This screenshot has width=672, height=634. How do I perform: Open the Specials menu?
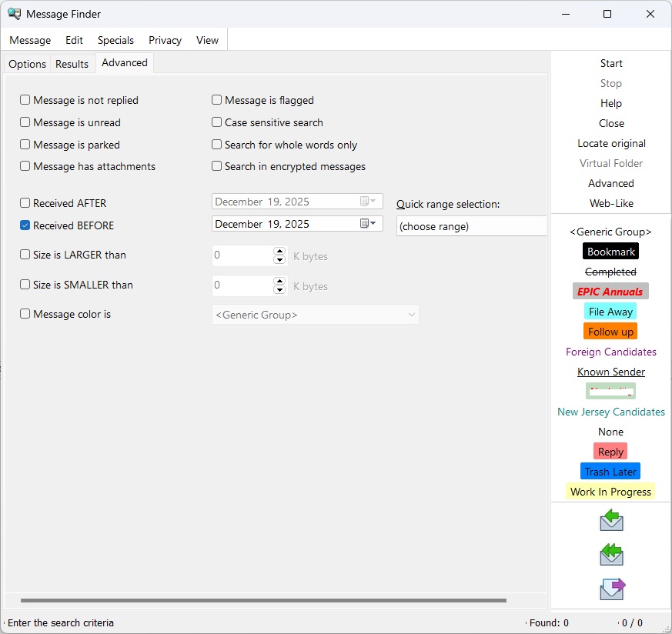[x=115, y=40]
